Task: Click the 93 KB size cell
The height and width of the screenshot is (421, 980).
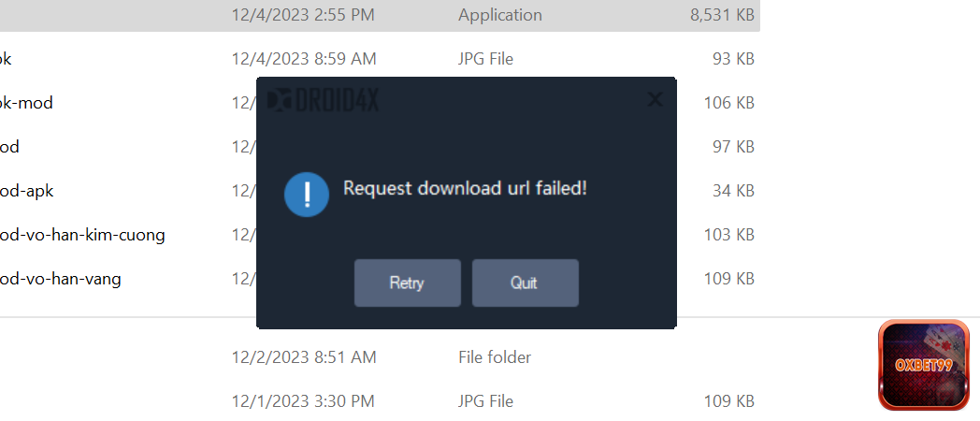Action: [732, 59]
